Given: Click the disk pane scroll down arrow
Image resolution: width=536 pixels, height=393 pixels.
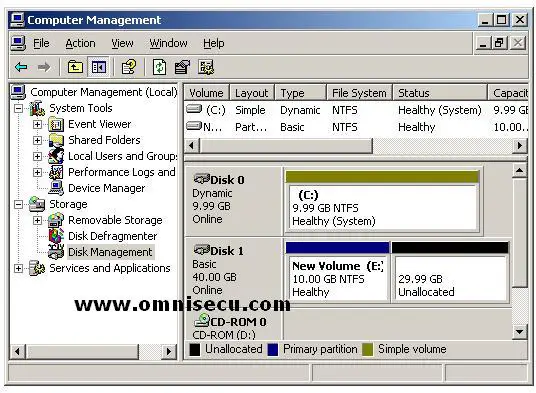Looking at the screenshot, I should point(520,332).
